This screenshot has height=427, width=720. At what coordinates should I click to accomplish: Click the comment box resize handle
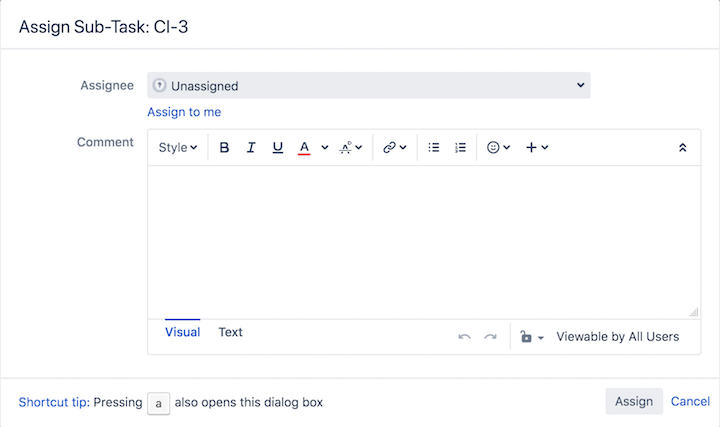point(694,312)
